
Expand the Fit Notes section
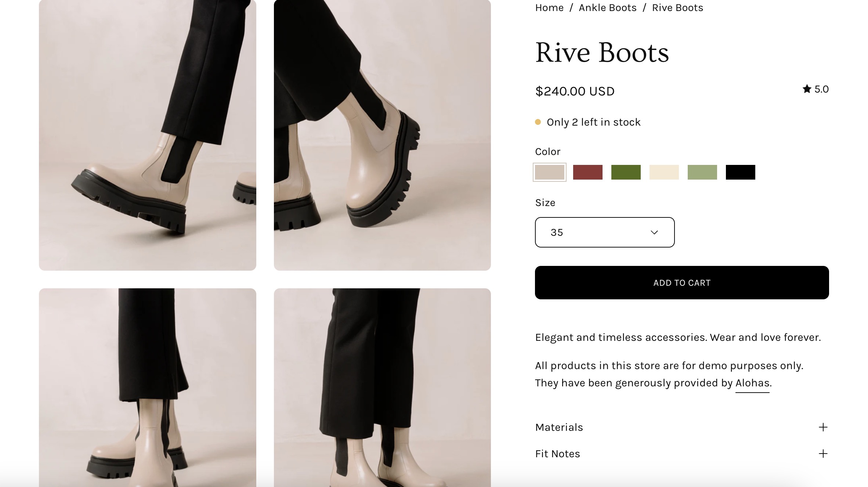pyautogui.click(x=557, y=454)
